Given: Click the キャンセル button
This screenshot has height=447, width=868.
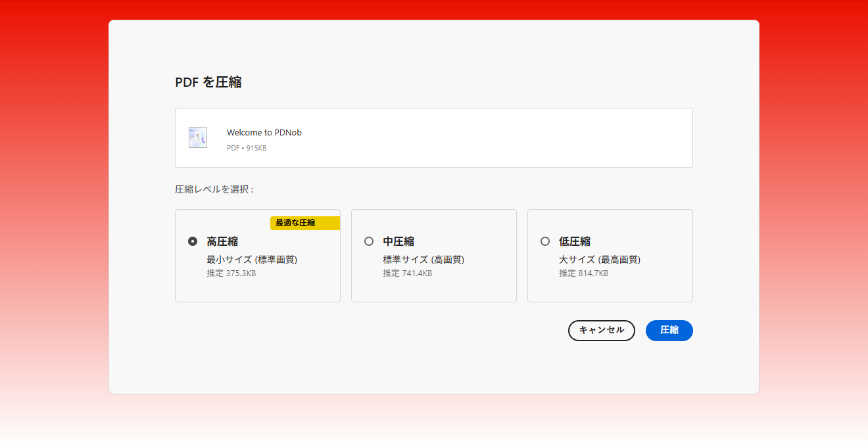Looking at the screenshot, I should pos(602,331).
